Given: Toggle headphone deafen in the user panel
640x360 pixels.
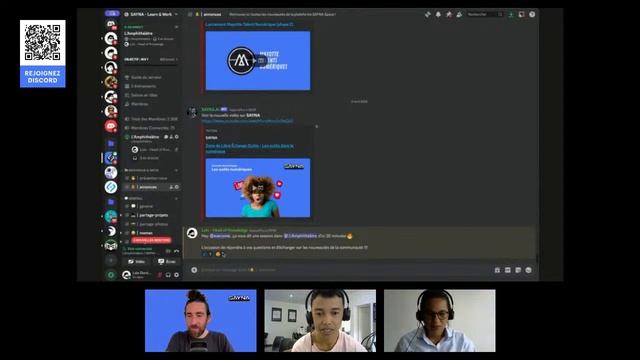Looking at the screenshot, I should click(x=168, y=275).
